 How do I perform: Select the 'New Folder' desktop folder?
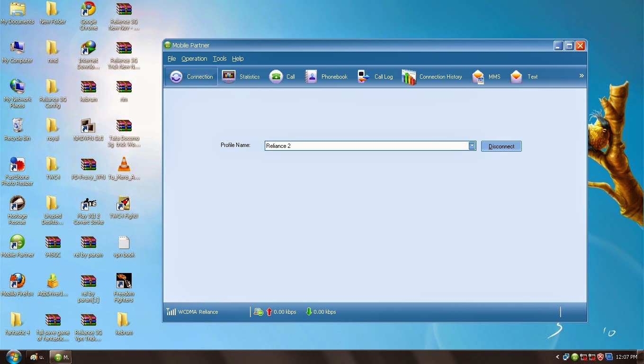(53, 13)
